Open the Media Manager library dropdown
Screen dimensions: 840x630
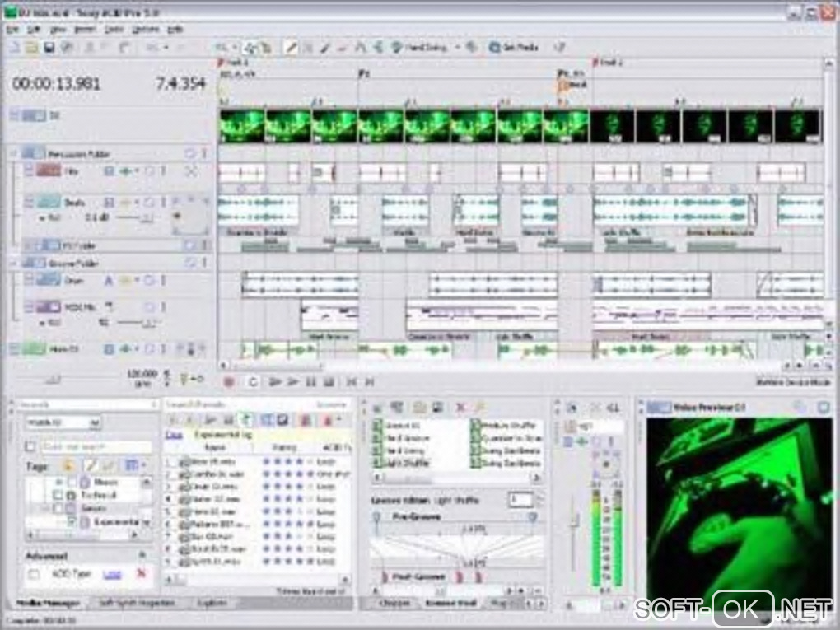click(x=94, y=423)
